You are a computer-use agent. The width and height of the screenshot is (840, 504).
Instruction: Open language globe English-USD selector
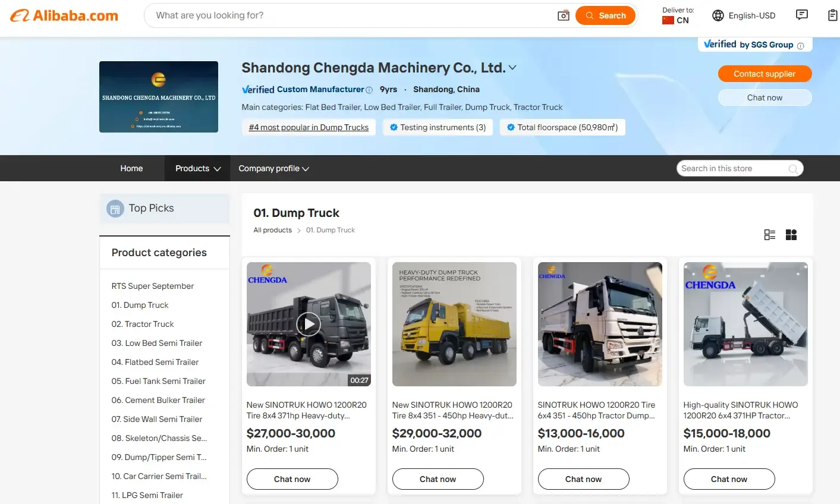click(744, 15)
